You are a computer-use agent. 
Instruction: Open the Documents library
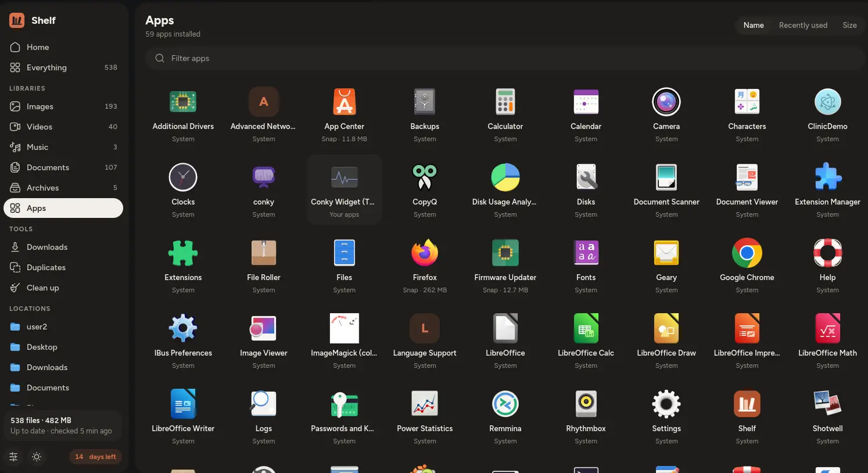click(63, 167)
